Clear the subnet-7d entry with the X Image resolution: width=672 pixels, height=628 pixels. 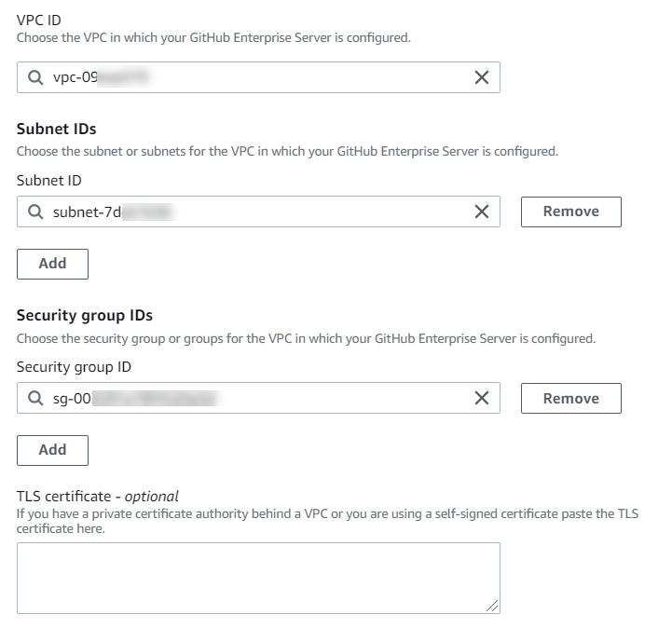tap(481, 212)
